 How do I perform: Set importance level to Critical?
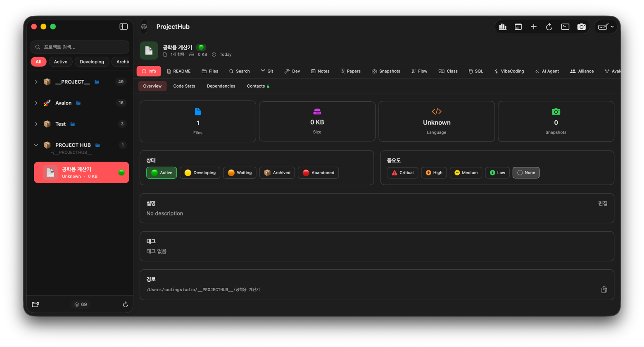pyautogui.click(x=402, y=173)
